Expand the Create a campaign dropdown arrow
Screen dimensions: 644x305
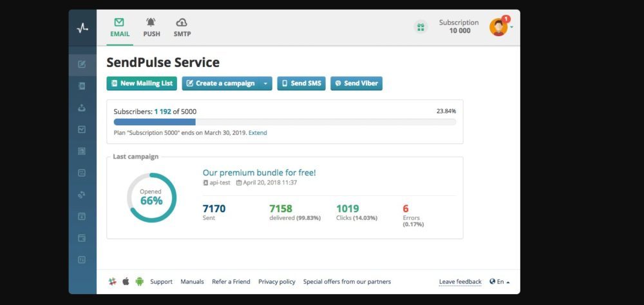click(265, 83)
